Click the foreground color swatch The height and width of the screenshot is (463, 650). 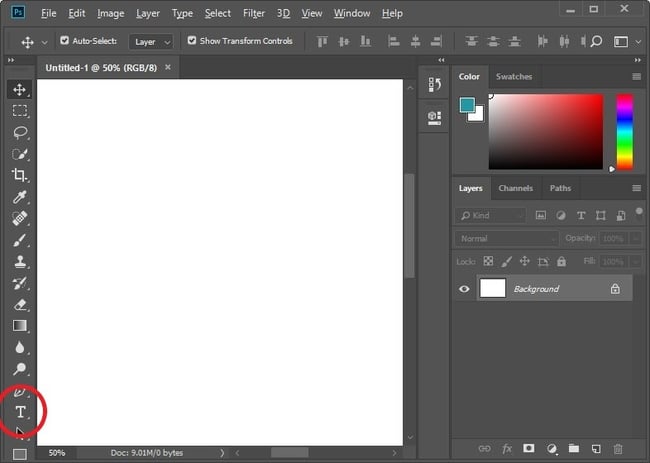(x=467, y=105)
